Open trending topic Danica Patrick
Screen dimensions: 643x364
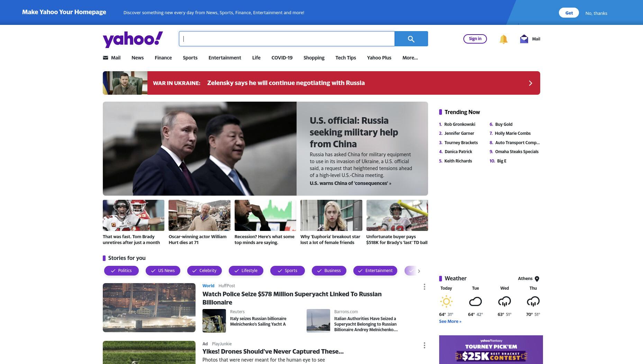click(x=458, y=152)
